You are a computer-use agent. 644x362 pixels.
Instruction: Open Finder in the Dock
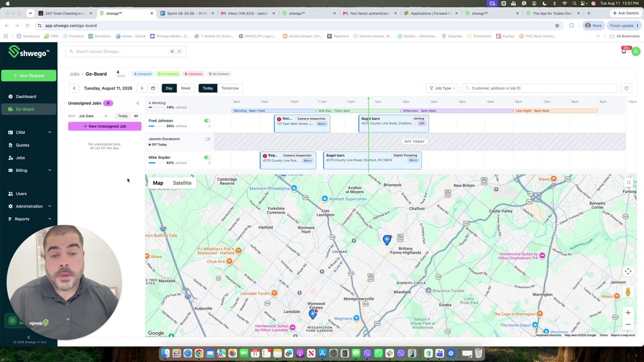click(166, 353)
